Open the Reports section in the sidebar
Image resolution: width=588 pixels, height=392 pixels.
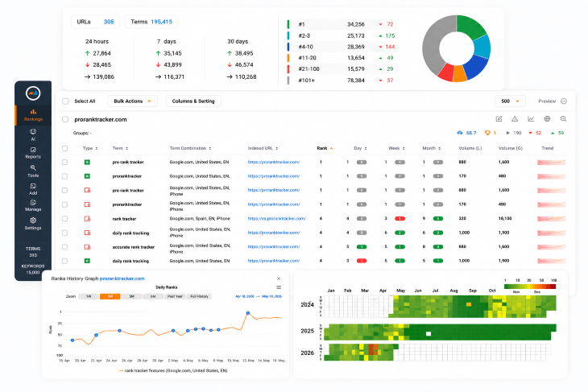[33, 153]
